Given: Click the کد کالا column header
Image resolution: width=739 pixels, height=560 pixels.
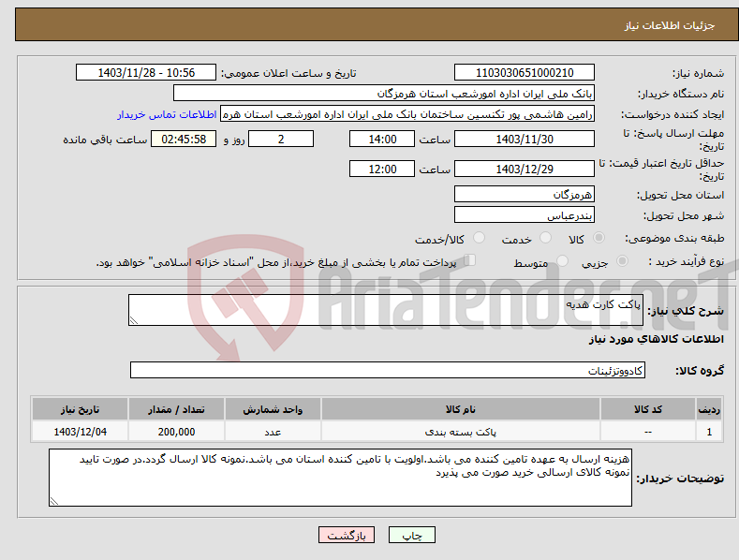Looking at the screenshot, I should 648,409.
